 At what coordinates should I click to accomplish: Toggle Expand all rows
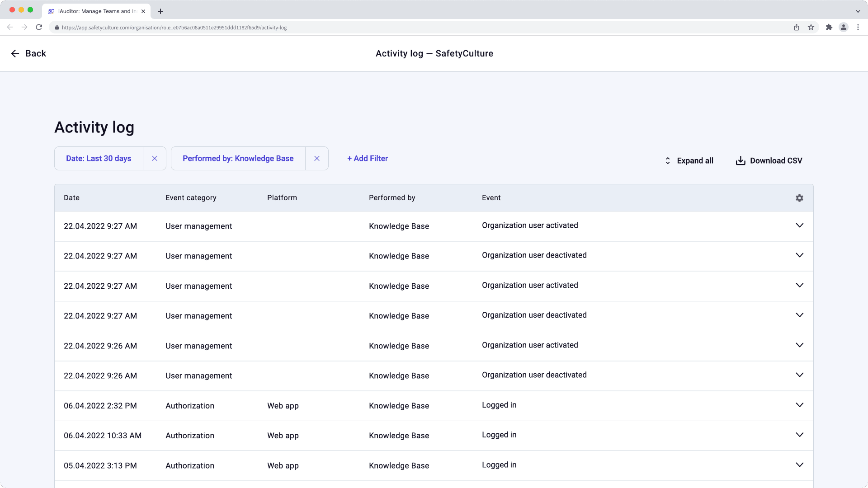[x=689, y=160]
